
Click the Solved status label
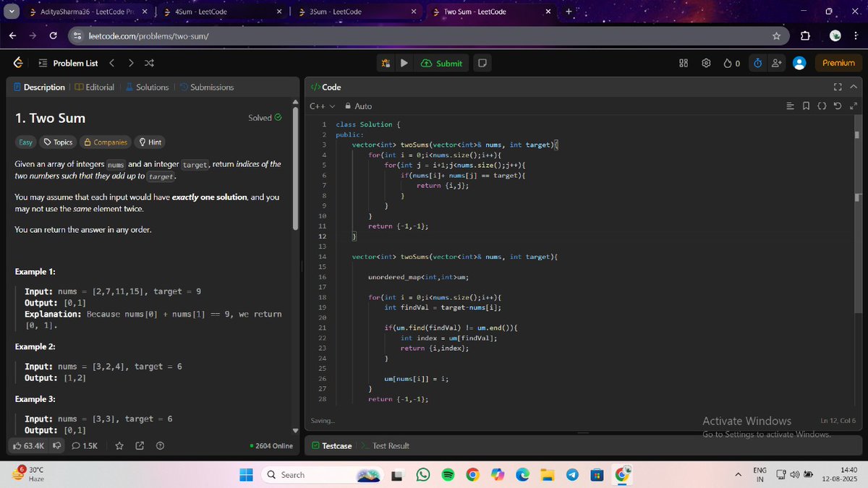265,118
